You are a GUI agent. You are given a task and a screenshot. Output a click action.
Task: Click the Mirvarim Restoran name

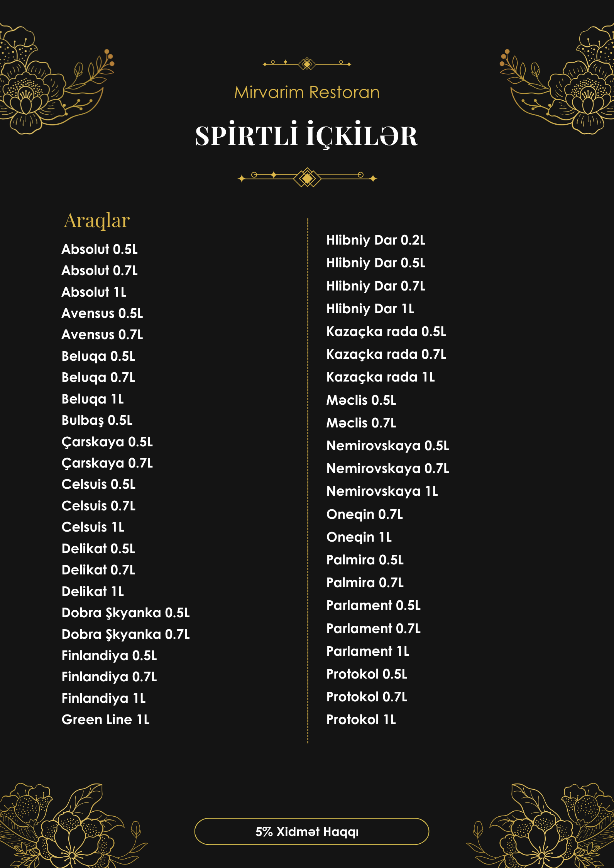pyautogui.click(x=307, y=93)
